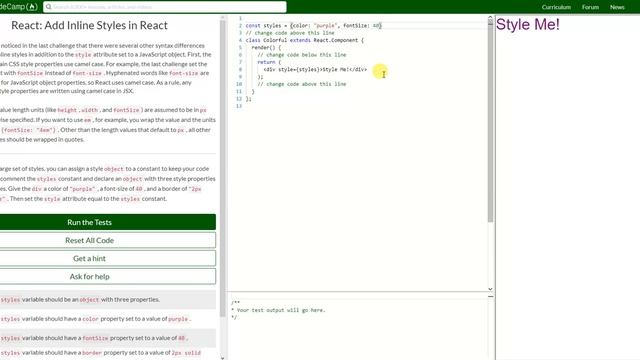Viewport: 640px width, 360px height.
Task: Click the "render() {" code line
Action: click(266, 47)
